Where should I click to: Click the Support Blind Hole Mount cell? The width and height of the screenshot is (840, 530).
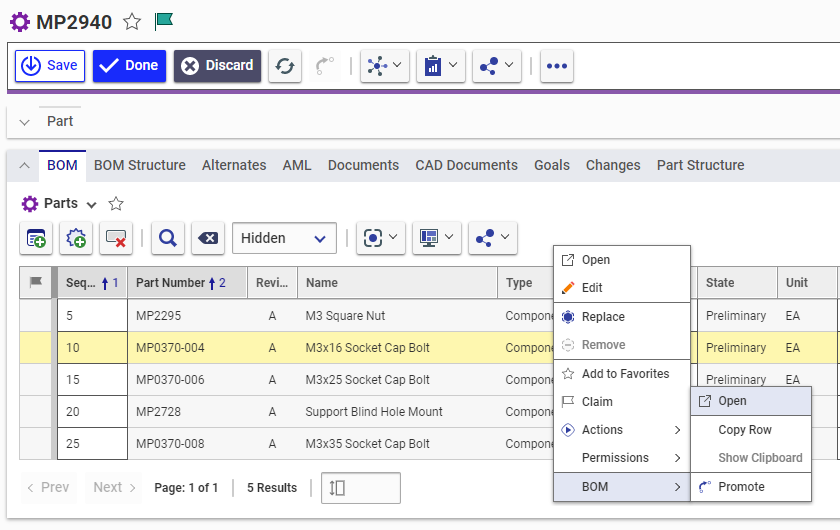[x=398, y=412]
